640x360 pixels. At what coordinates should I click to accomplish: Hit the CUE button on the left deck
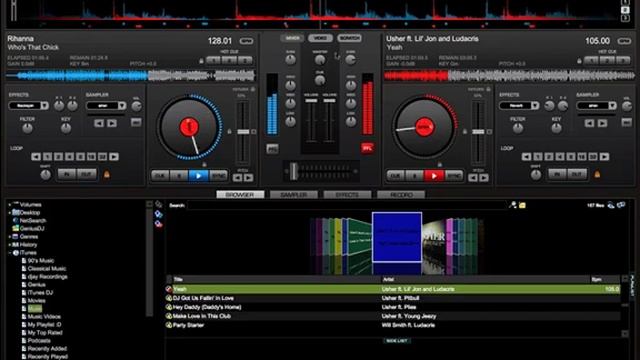(x=160, y=176)
